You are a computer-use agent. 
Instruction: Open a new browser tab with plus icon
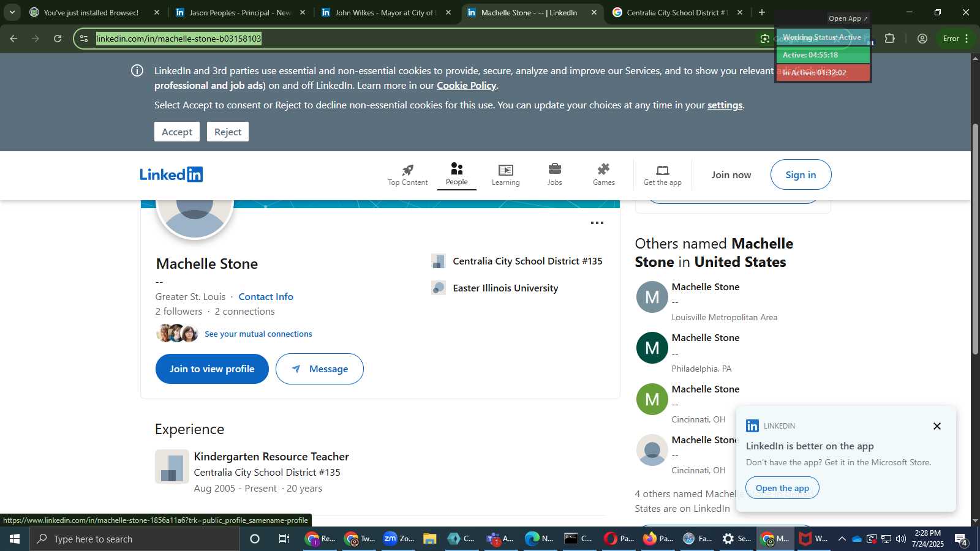point(762,12)
